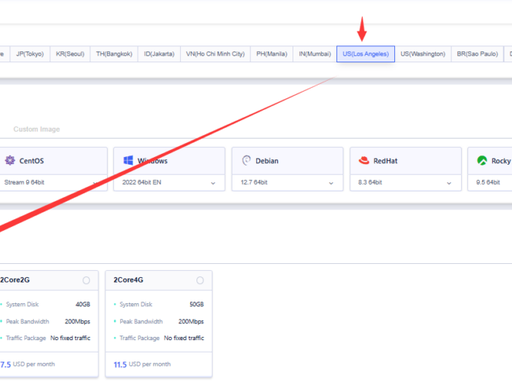Open the Custom Image tab
This screenshot has width=512, height=384.
(x=37, y=129)
